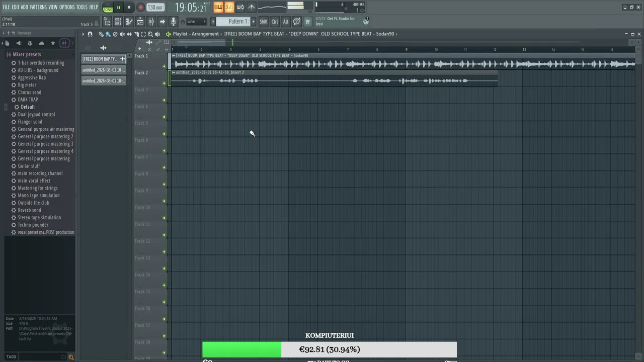Select main vocal effect preset
This screenshot has height=362, width=644.
[34, 180]
